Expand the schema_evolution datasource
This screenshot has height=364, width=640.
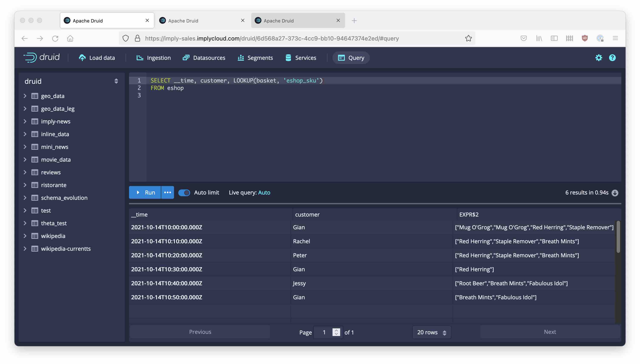coord(25,197)
